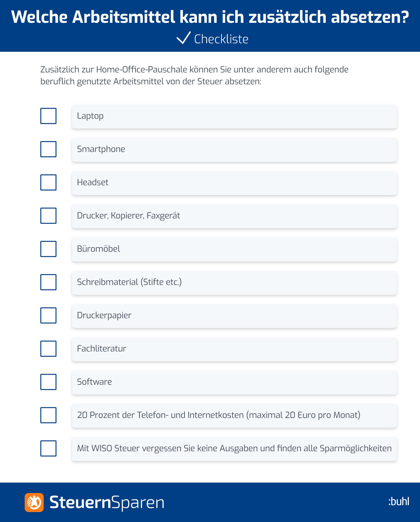Click the Laptop list item field
Image resolution: width=420 pixels, height=522 pixels.
[234, 116]
